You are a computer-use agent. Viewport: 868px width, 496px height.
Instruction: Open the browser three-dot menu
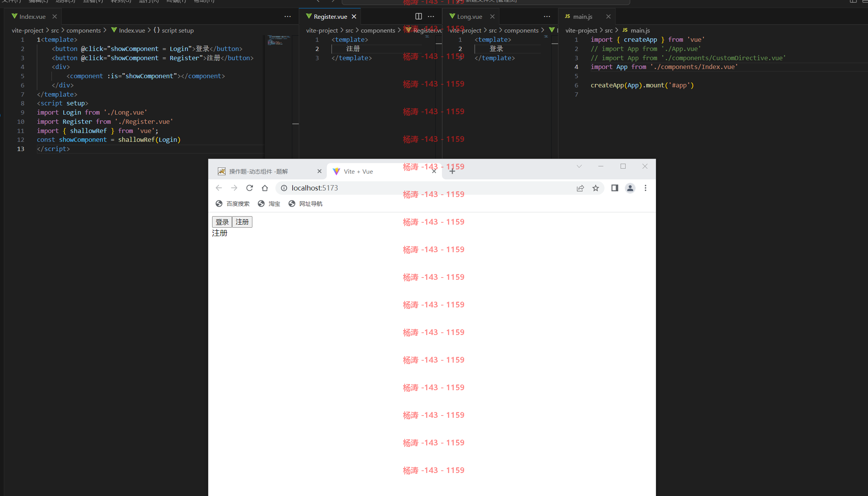pyautogui.click(x=646, y=188)
